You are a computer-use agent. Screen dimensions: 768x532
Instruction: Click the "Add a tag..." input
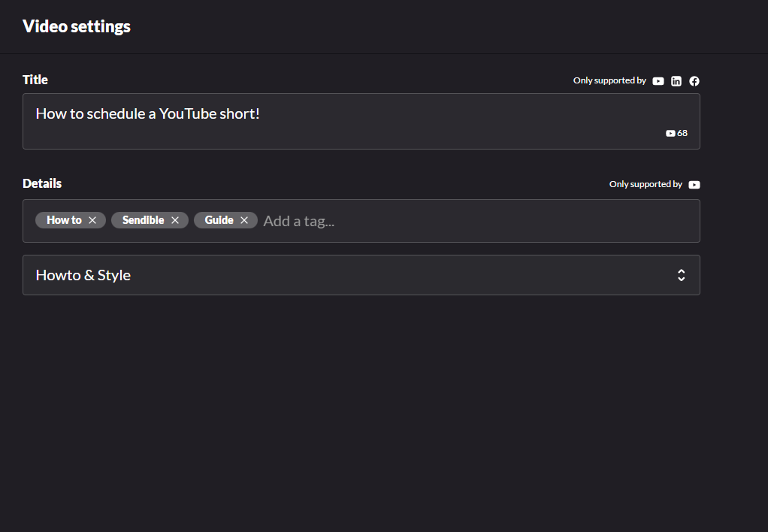(x=299, y=221)
